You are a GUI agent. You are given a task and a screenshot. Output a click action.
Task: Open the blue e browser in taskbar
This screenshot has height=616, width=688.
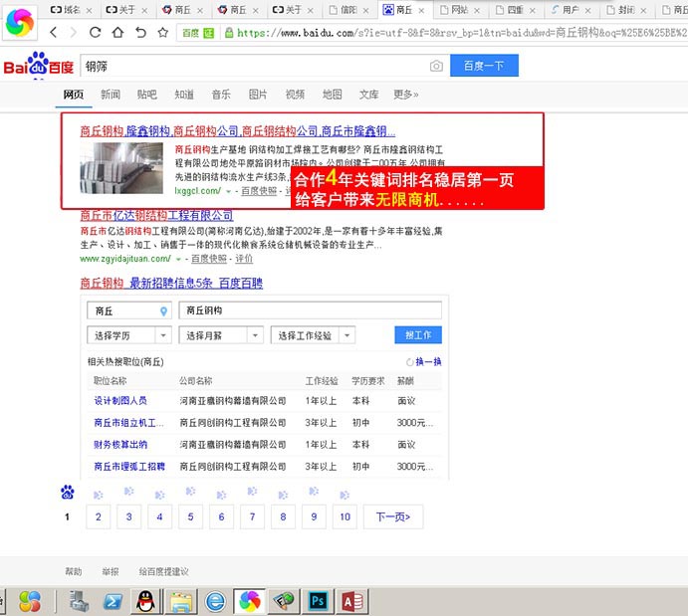pyautogui.click(x=215, y=601)
